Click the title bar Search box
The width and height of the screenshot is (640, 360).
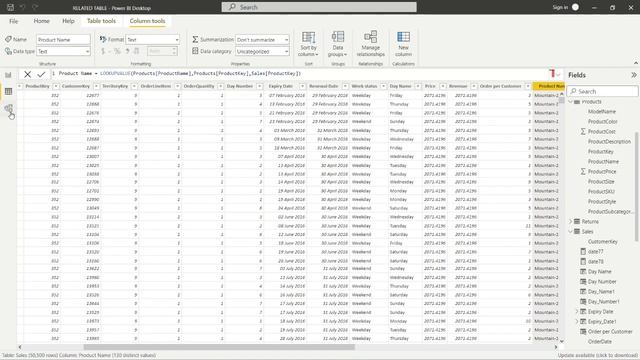319,7
